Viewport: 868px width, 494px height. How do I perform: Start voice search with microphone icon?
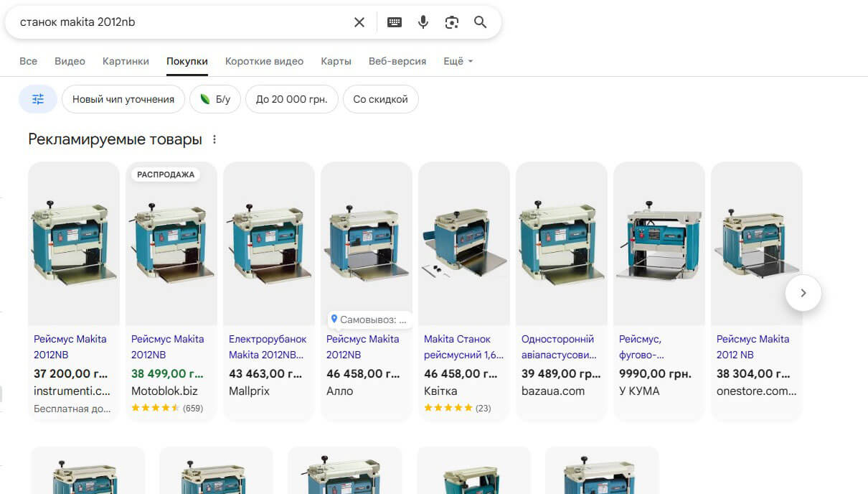[423, 22]
